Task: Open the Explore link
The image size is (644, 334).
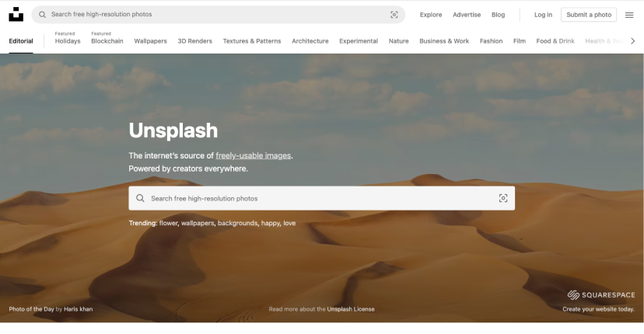Action: tap(431, 15)
